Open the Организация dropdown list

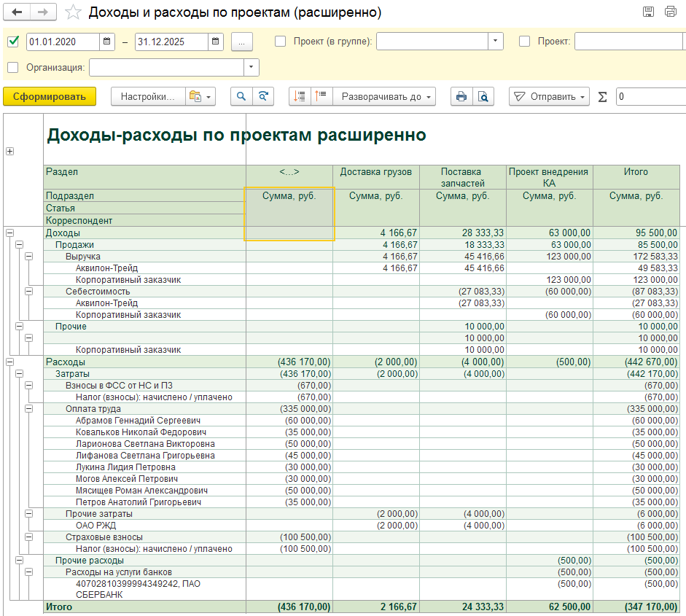coord(251,67)
